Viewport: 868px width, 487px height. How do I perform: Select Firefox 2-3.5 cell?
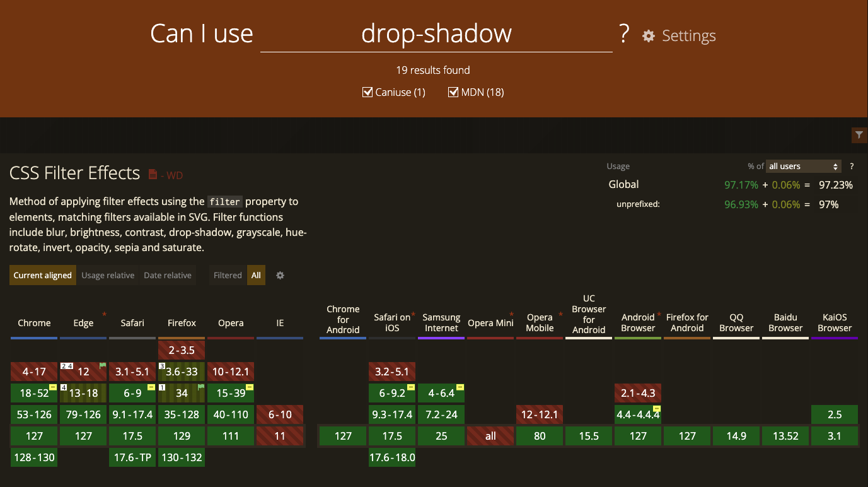[x=182, y=350]
